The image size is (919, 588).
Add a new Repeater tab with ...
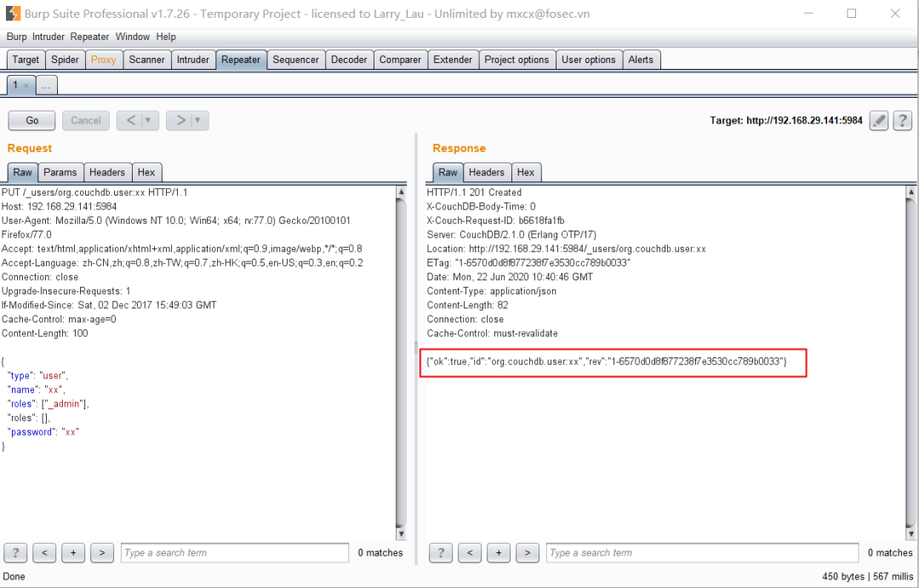pos(46,86)
